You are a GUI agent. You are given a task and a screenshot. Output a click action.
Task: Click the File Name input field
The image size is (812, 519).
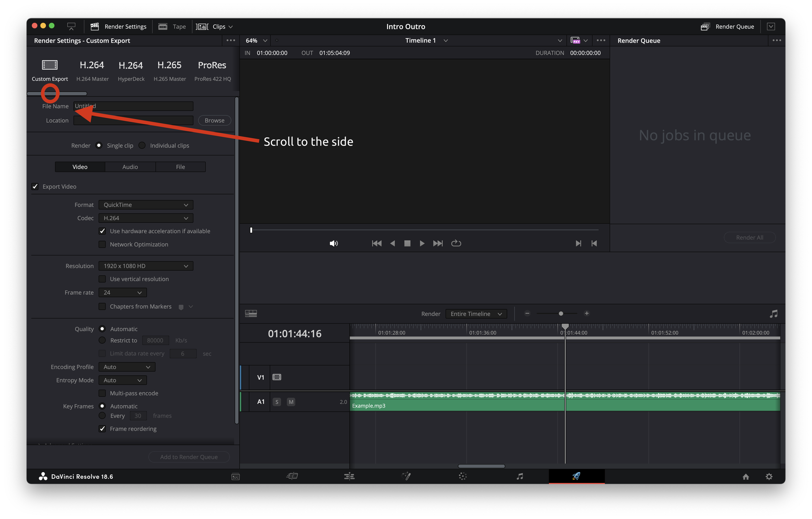133,106
